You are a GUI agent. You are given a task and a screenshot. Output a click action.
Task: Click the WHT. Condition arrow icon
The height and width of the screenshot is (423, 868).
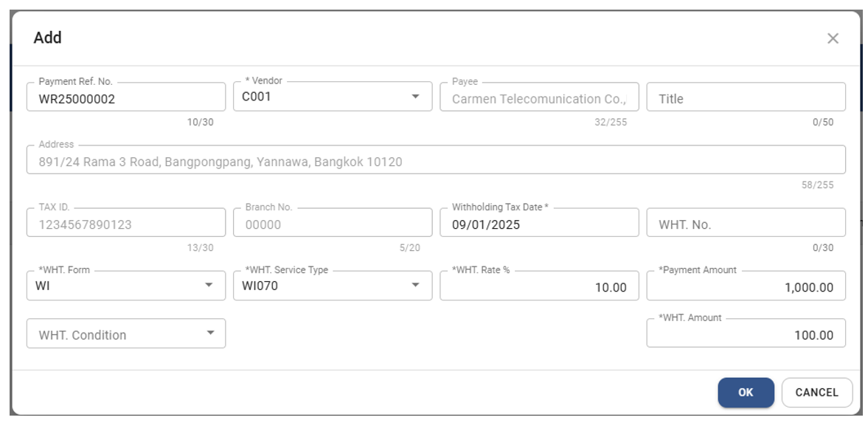click(209, 334)
